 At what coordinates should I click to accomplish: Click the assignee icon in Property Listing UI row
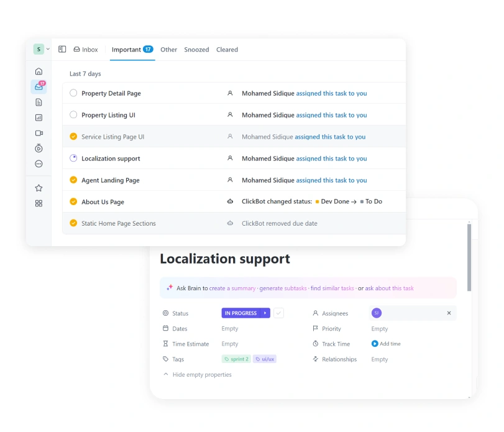(230, 115)
